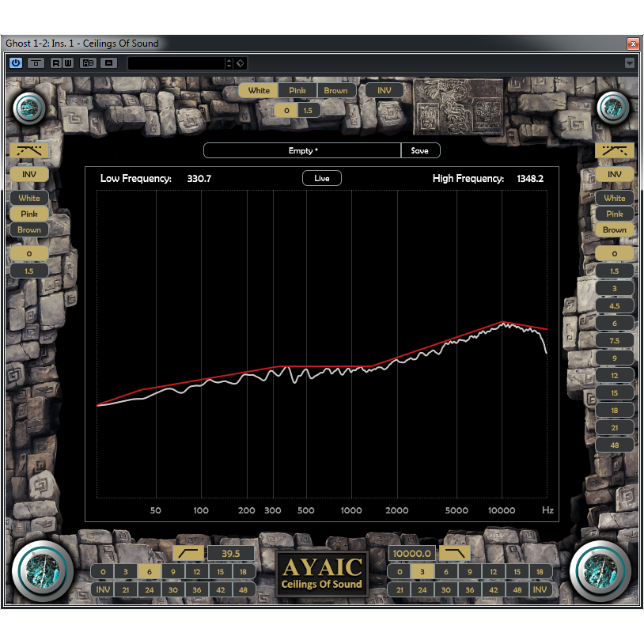The height and width of the screenshot is (644, 644).
Task: Enable Read automation with the R icon
Action: (x=55, y=63)
